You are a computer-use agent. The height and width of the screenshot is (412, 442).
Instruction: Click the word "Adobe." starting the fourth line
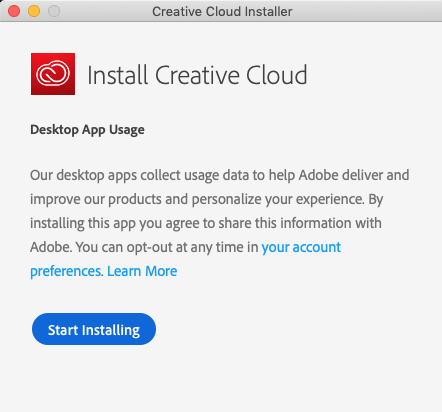click(x=51, y=247)
